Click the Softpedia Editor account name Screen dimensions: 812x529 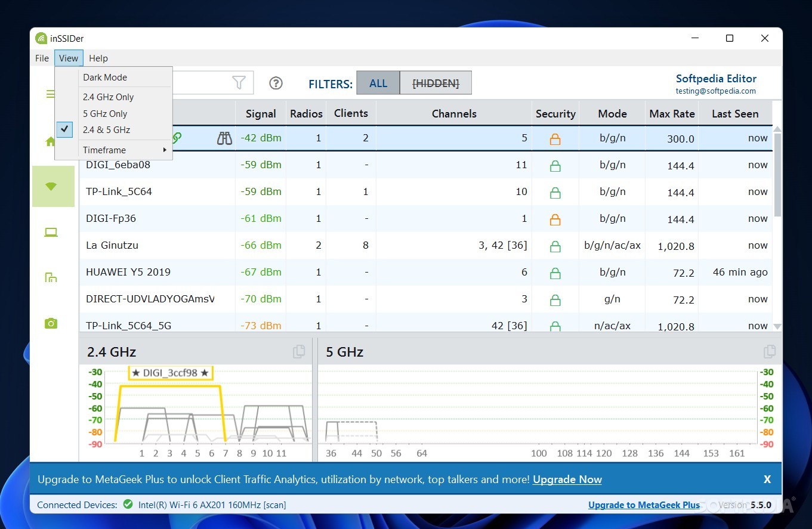[716, 79]
